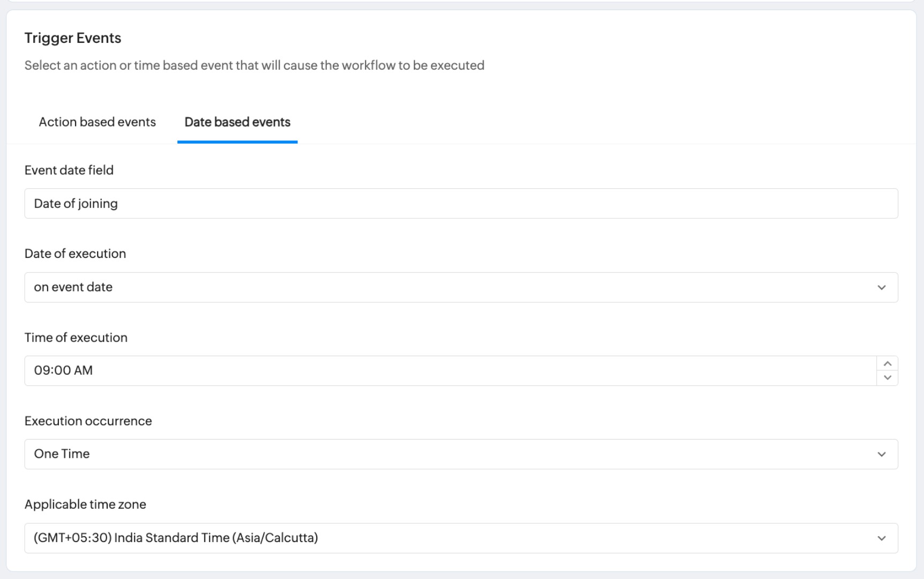Click the India Standard Time selected value
This screenshot has height=579, width=924.
[176, 538]
